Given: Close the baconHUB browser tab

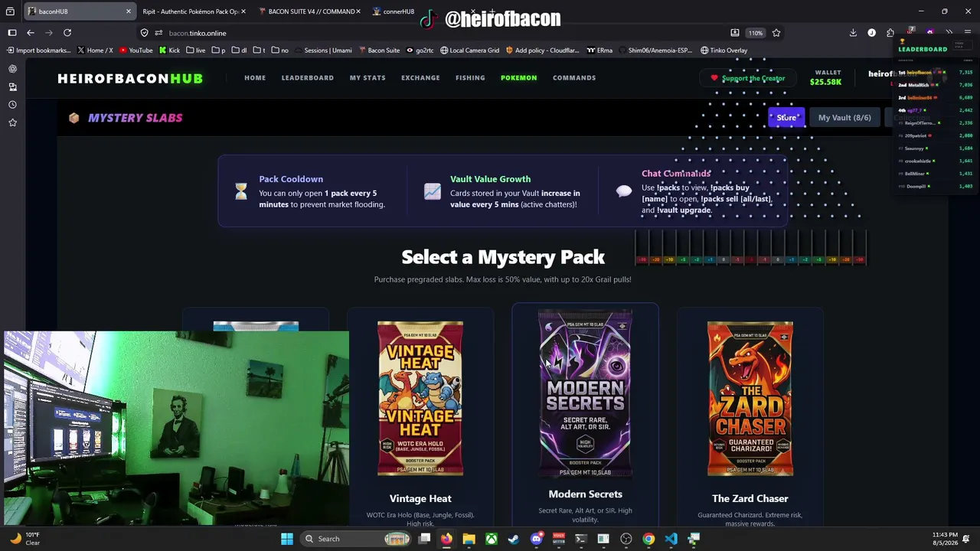Looking at the screenshot, I should (x=128, y=11).
